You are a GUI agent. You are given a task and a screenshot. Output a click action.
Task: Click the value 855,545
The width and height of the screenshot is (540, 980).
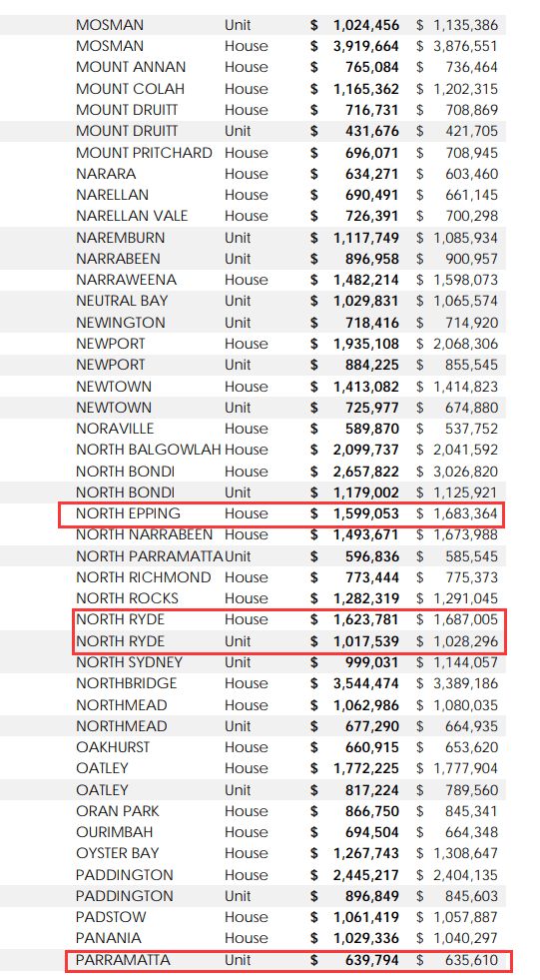point(472,365)
